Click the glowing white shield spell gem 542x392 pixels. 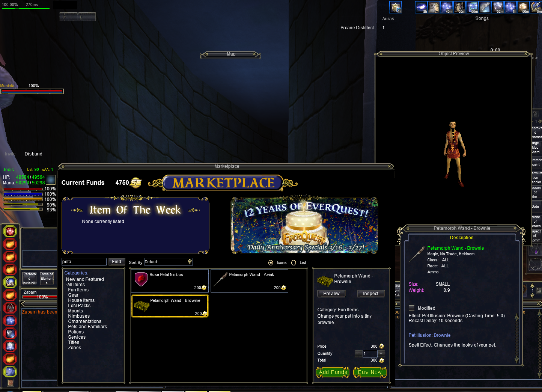click(10, 346)
